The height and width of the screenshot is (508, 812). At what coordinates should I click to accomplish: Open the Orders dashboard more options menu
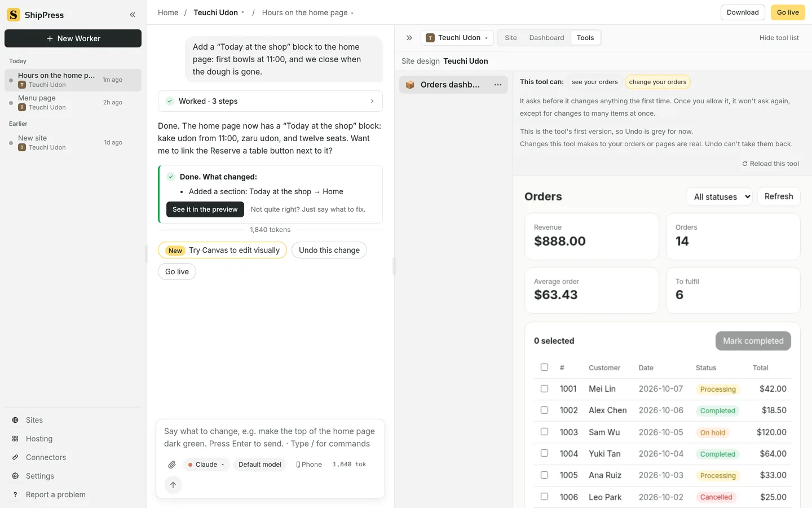click(x=498, y=85)
